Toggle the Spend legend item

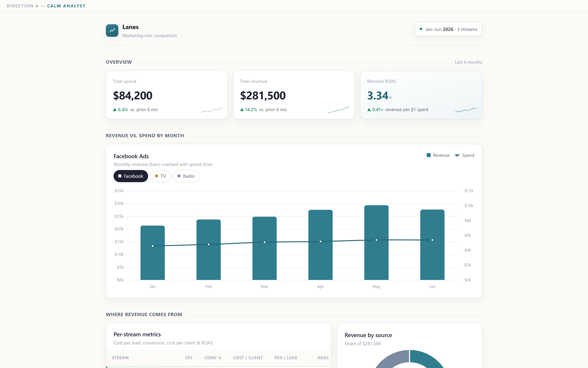[464, 155]
